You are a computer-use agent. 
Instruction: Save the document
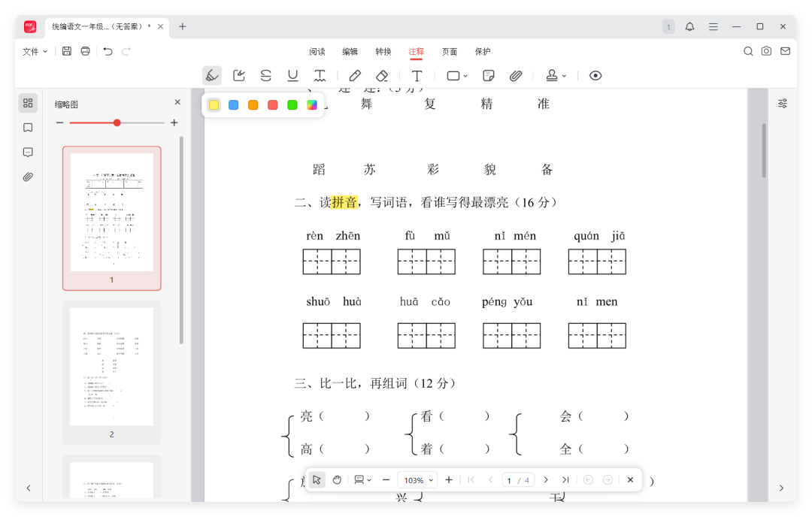pos(67,51)
